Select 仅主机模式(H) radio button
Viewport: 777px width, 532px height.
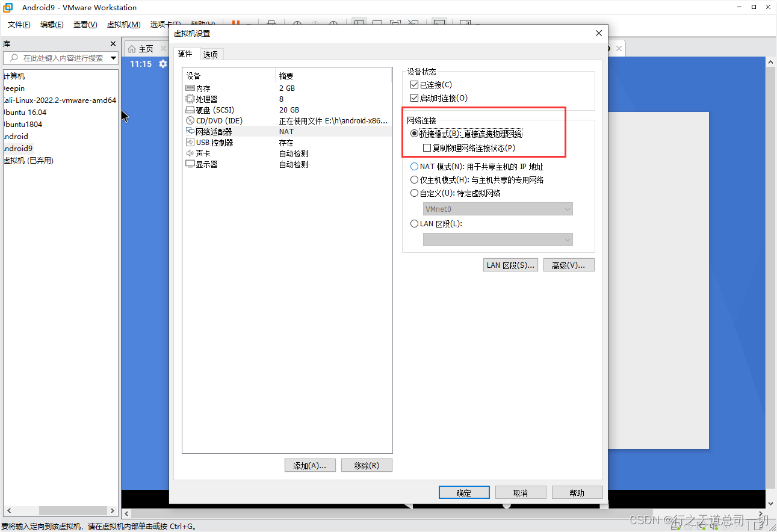pos(414,180)
